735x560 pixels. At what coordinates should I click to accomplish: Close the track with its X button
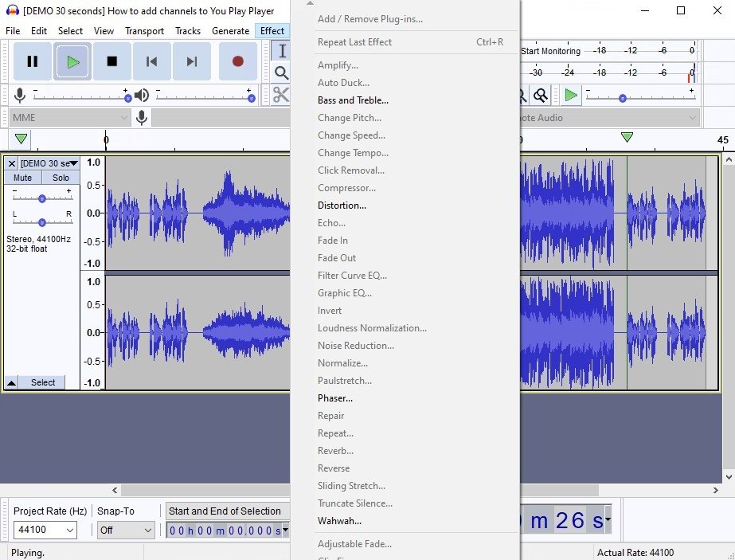click(12, 163)
